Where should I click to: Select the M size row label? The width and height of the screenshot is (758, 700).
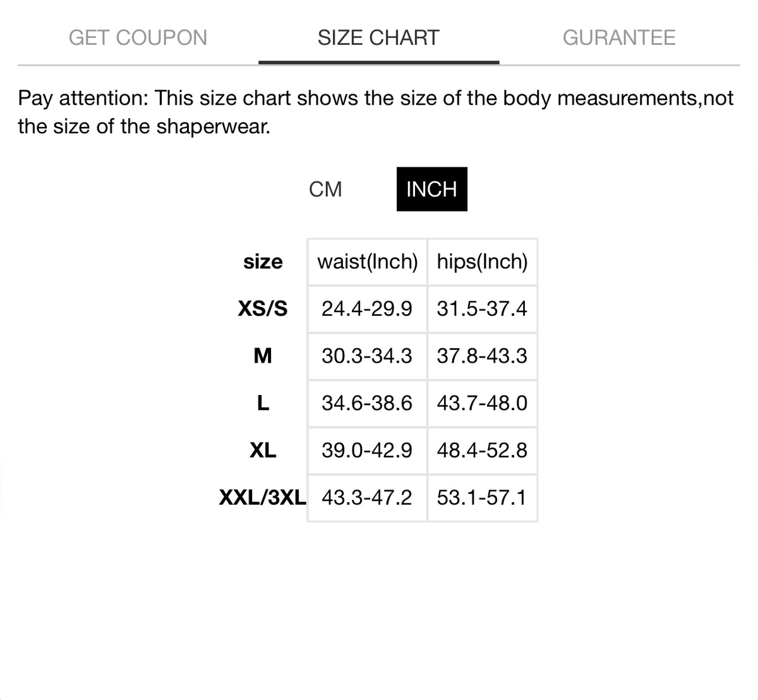coord(263,356)
